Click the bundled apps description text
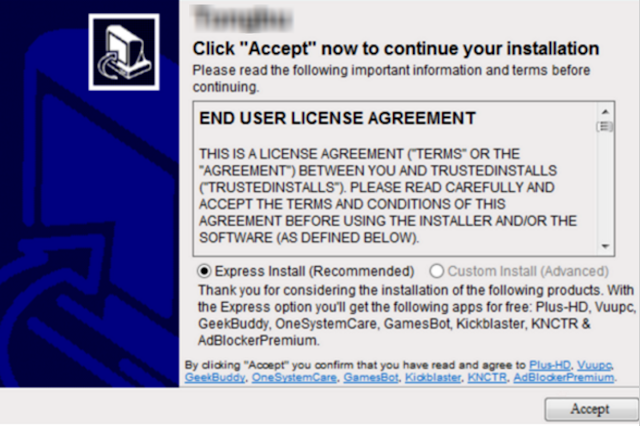640x426 pixels. coord(416,315)
